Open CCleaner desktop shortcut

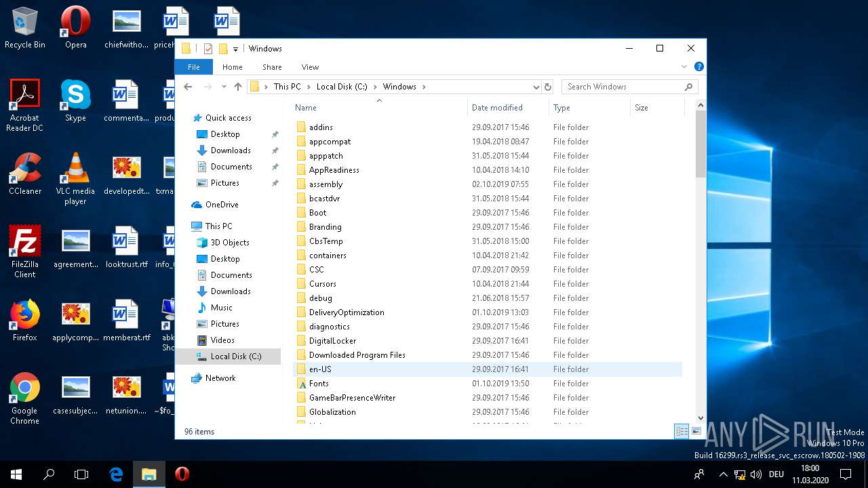coord(25,174)
